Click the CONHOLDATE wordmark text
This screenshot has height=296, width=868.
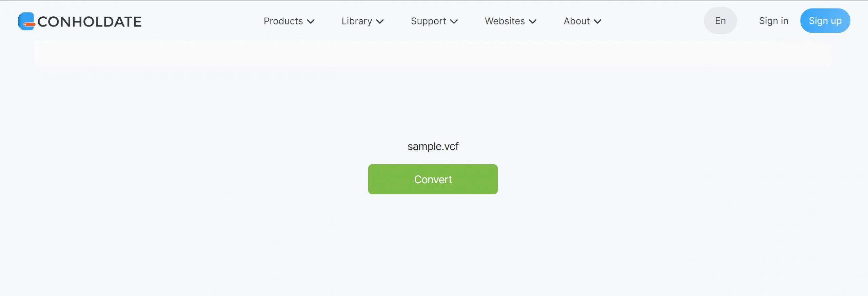90,22
